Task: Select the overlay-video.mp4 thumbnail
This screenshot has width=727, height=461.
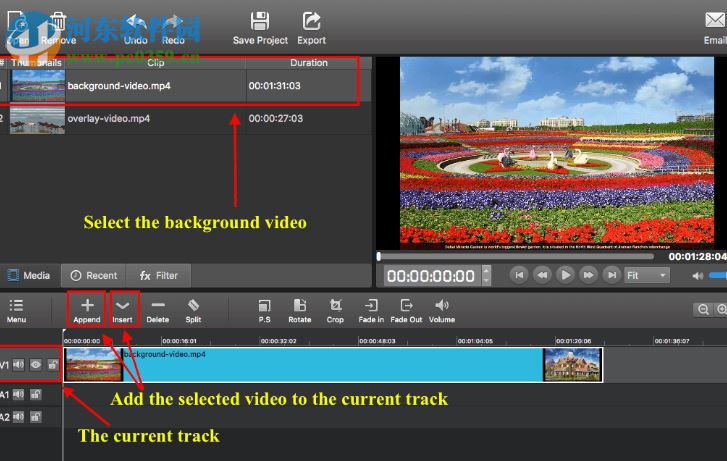Action: tap(38, 119)
